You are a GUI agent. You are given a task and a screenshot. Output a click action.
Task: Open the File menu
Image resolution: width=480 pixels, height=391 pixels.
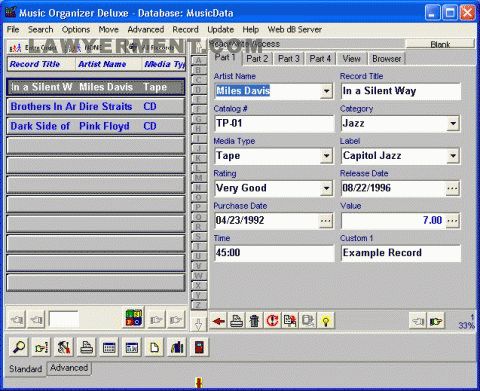click(13, 29)
